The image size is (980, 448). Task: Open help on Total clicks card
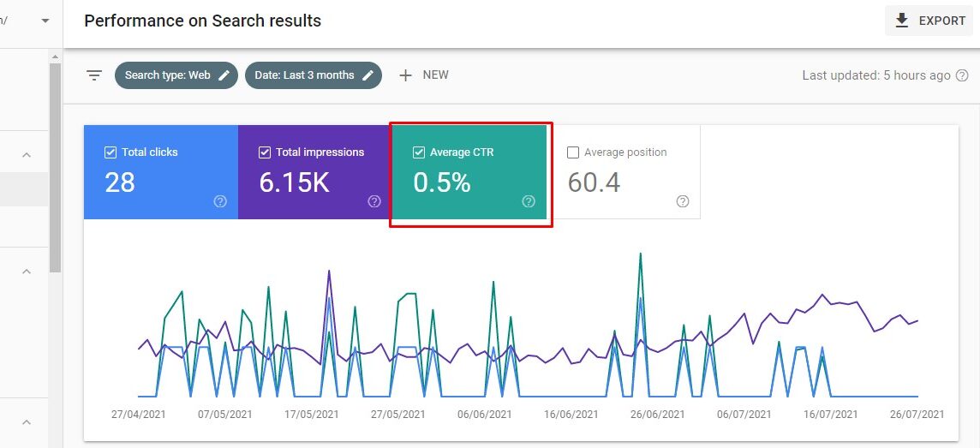coord(220,201)
